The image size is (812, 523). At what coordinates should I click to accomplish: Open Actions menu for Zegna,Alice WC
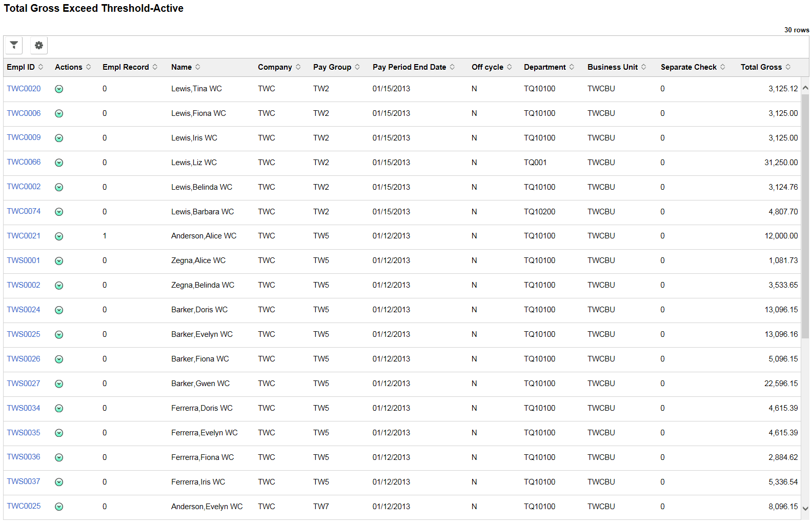(x=59, y=261)
